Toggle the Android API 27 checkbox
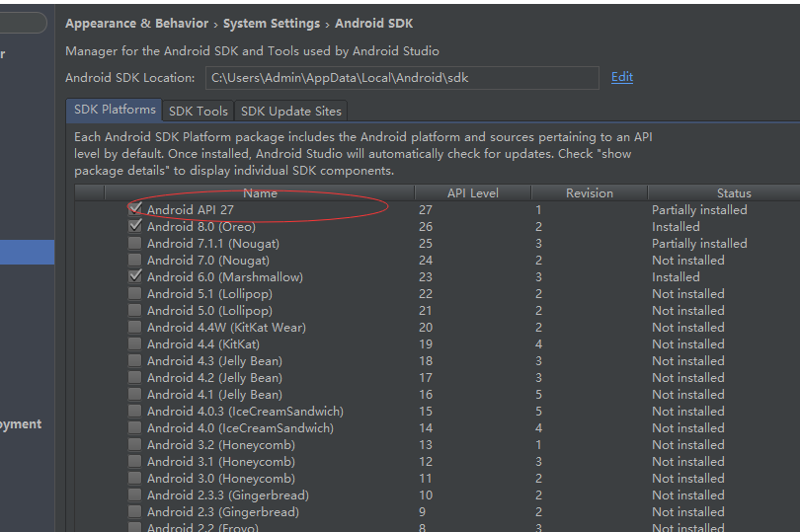 click(134, 209)
